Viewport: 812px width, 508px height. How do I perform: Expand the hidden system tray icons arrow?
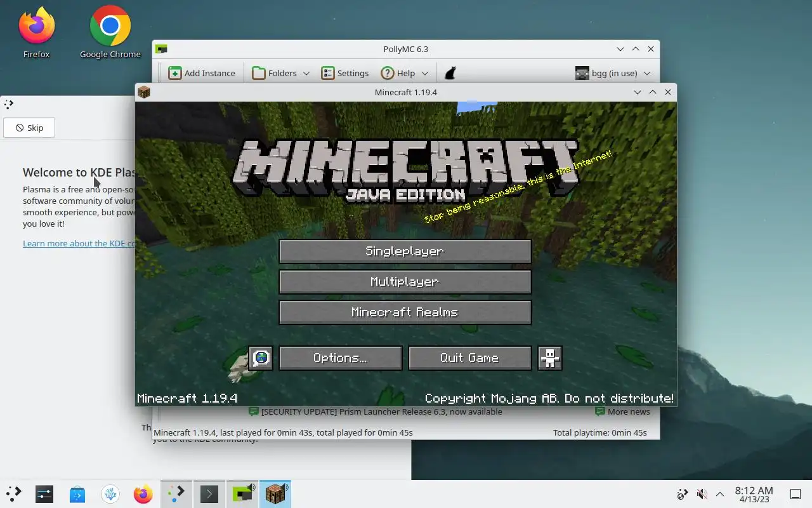(720, 494)
